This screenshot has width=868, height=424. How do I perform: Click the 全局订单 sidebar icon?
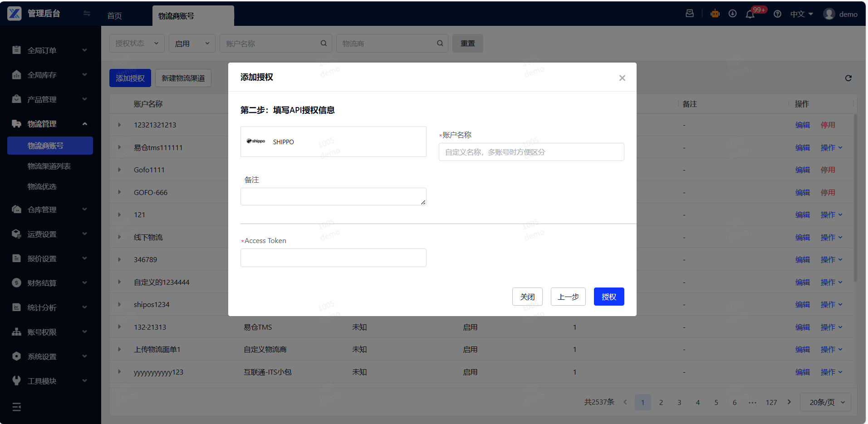click(x=16, y=50)
